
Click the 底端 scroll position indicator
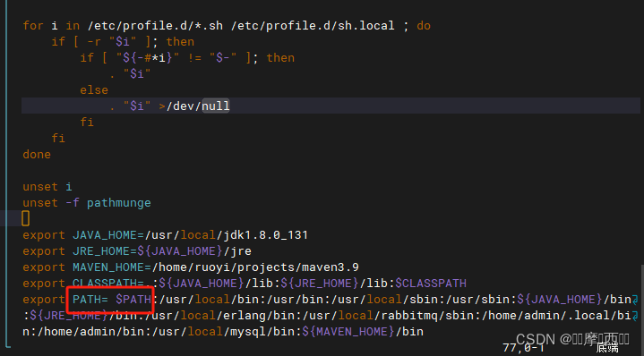pos(607,348)
